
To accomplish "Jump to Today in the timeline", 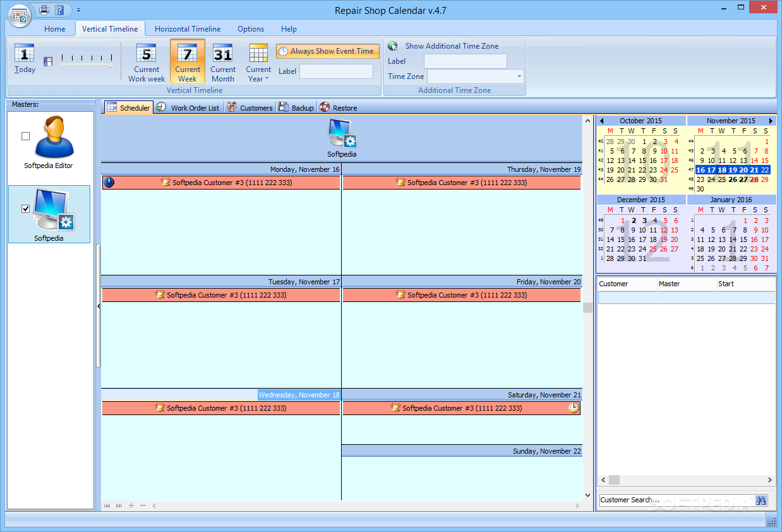I will [x=25, y=59].
